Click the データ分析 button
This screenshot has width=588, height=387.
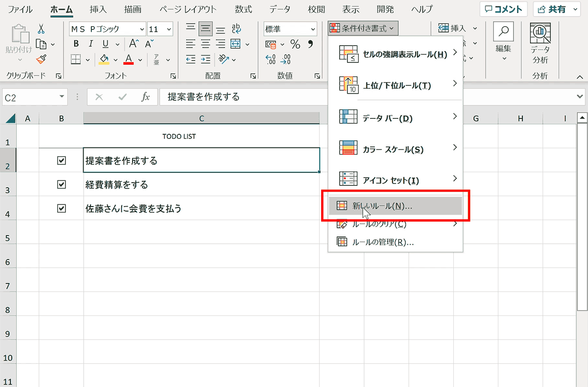point(540,44)
